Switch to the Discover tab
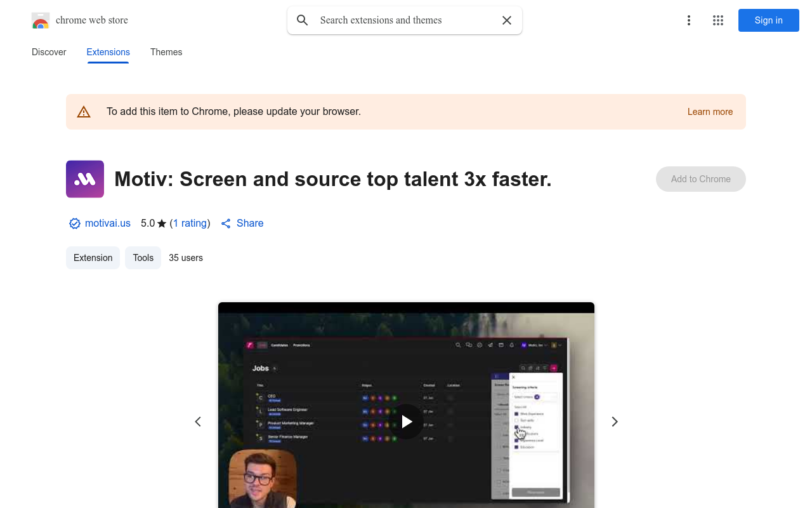 point(49,52)
